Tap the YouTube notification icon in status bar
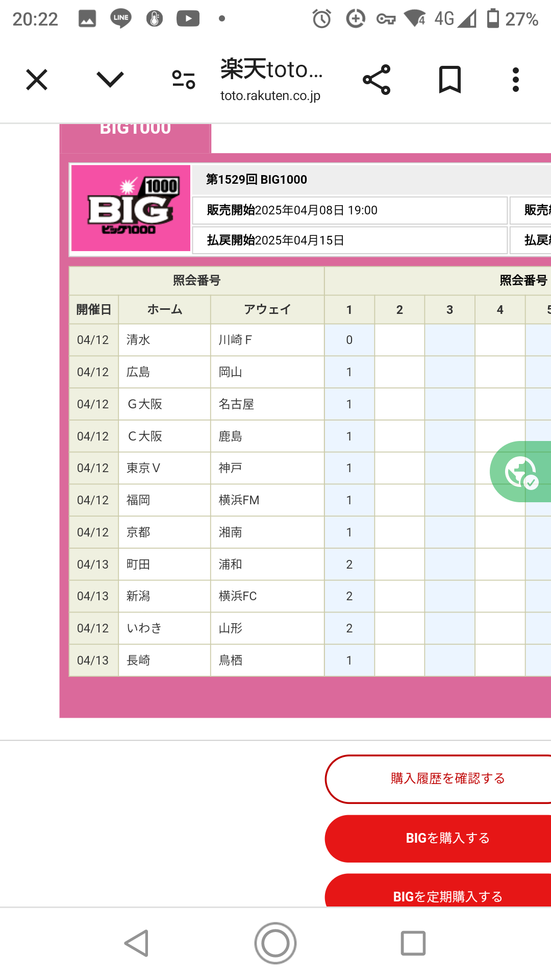Image resolution: width=551 pixels, height=980 pixels. [188, 19]
